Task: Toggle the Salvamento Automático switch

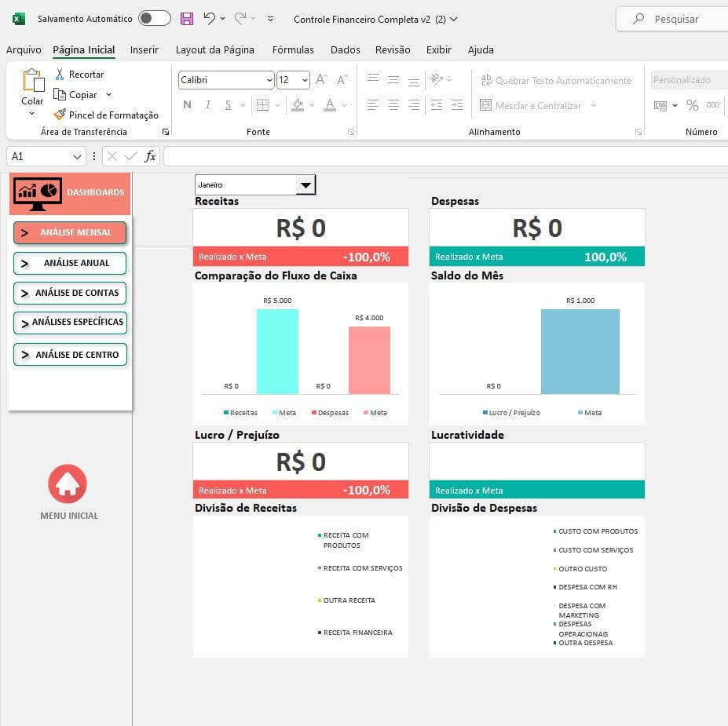Action: 154,19
